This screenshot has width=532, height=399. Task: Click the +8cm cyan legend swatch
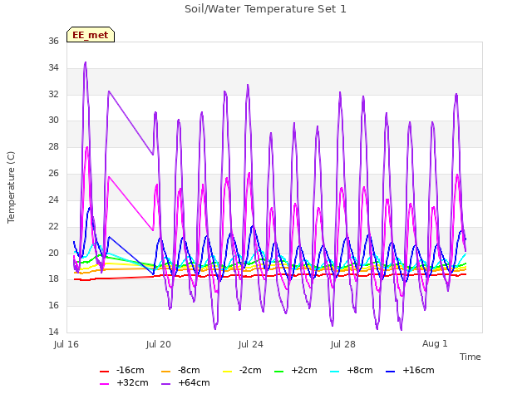click(334, 372)
